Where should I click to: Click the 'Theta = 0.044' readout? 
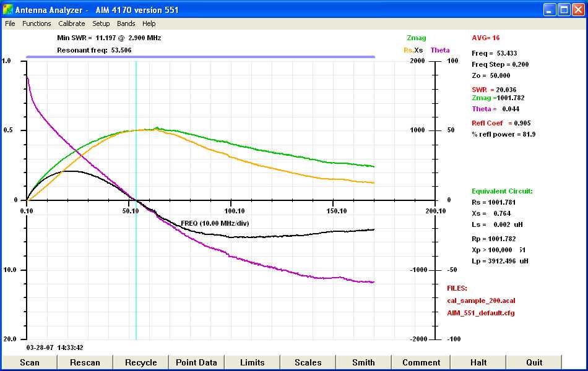click(496, 109)
